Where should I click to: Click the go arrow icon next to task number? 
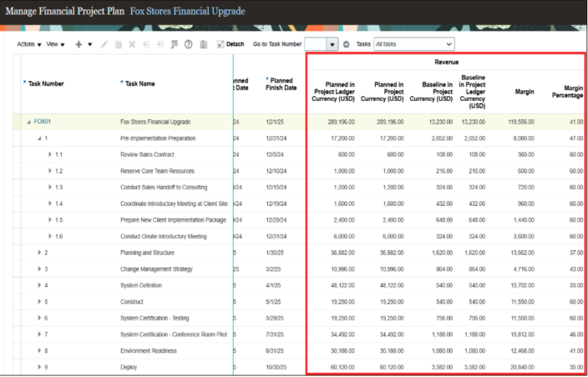click(x=346, y=44)
